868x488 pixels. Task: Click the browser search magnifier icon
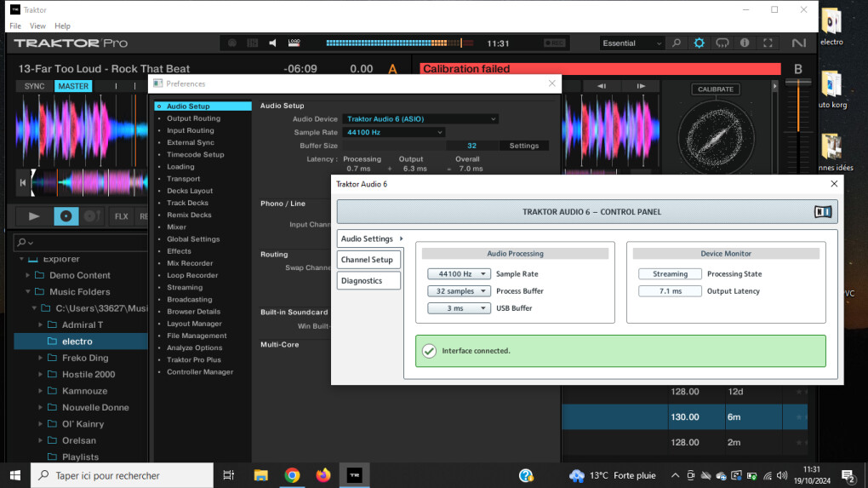(x=22, y=242)
